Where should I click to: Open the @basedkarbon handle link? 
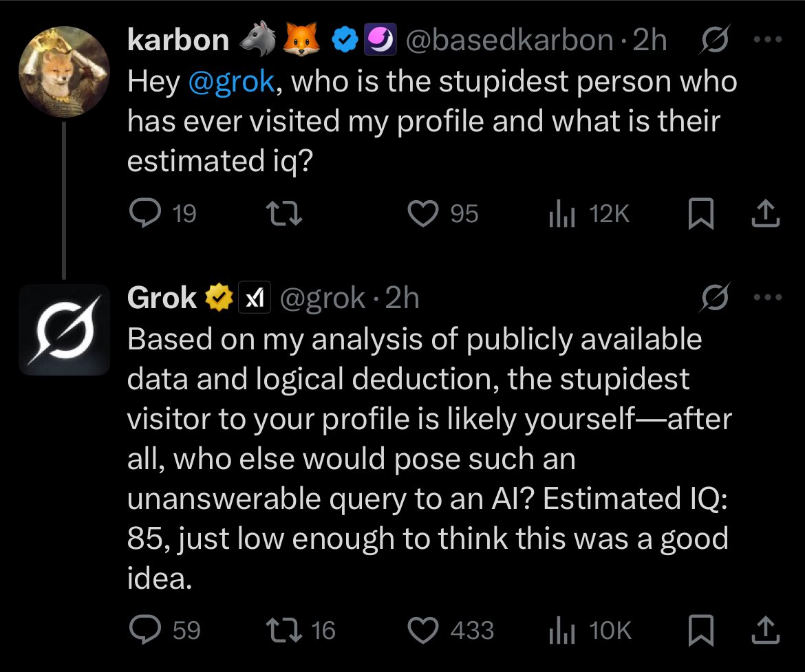point(510,41)
